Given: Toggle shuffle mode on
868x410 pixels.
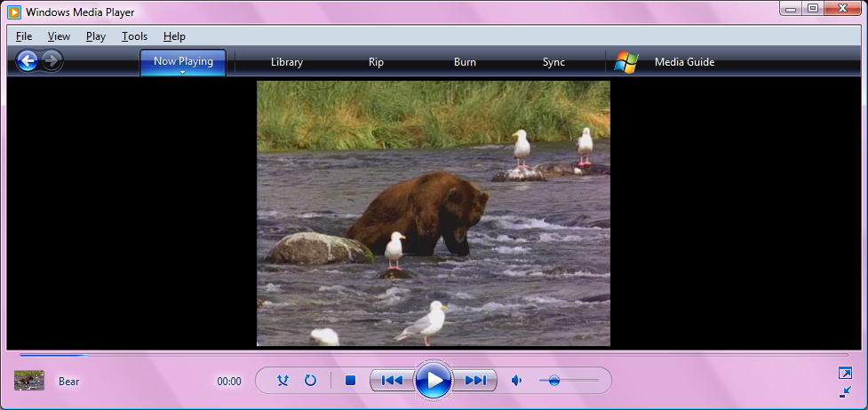Looking at the screenshot, I should (x=283, y=381).
